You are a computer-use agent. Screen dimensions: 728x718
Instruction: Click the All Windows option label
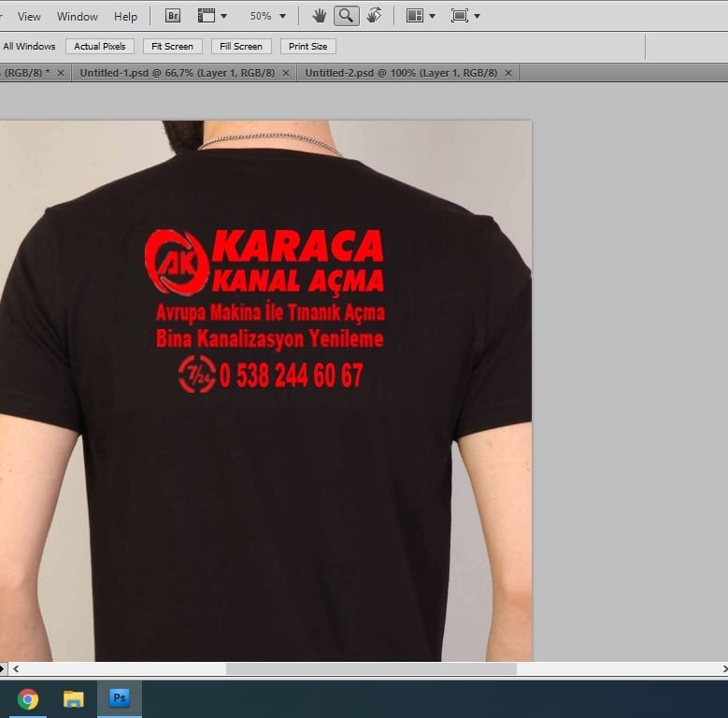[x=29, y=47]
